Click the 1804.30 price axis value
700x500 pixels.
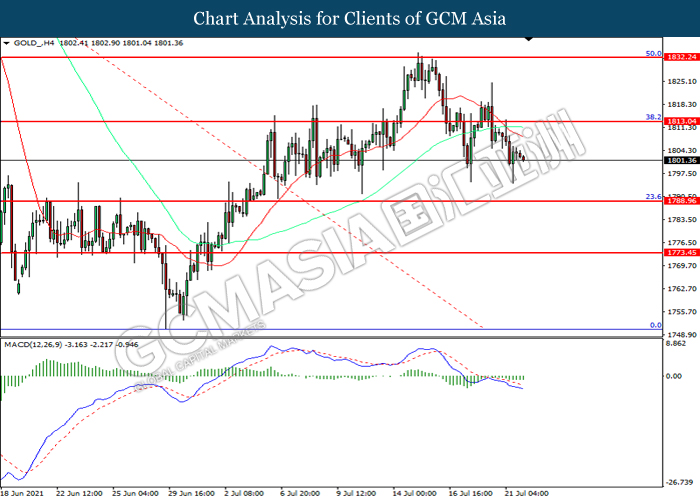[x=682, y=150]
